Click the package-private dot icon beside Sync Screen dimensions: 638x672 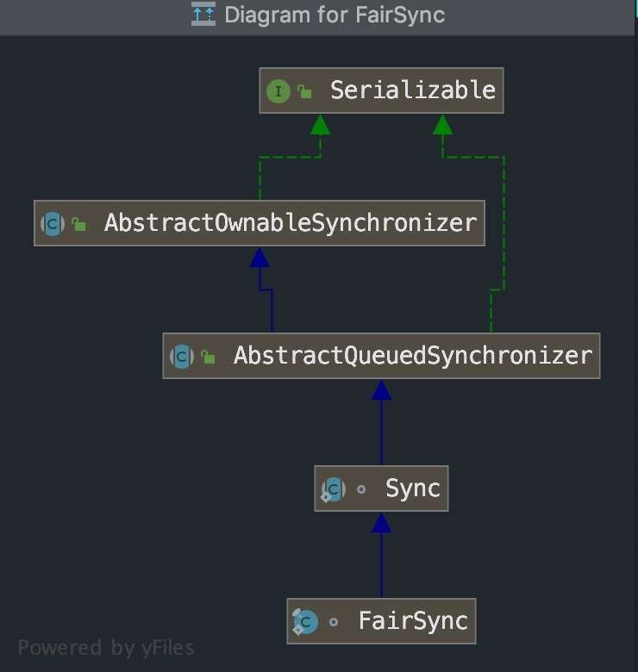point(361,489)
